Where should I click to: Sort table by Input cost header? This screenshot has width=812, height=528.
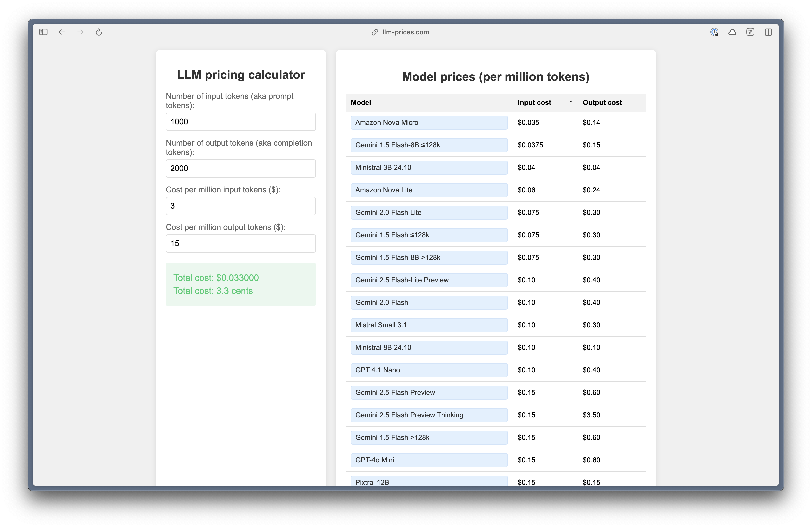point(534,103)
